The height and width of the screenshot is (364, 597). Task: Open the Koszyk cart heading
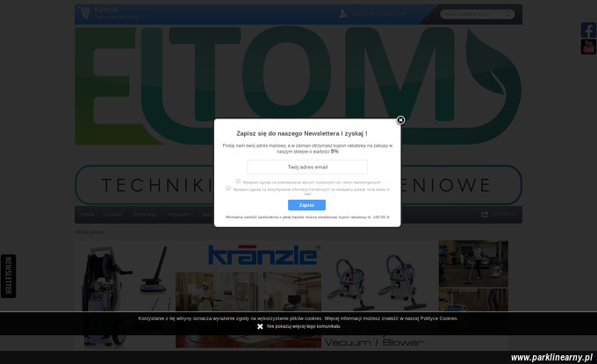106,10
